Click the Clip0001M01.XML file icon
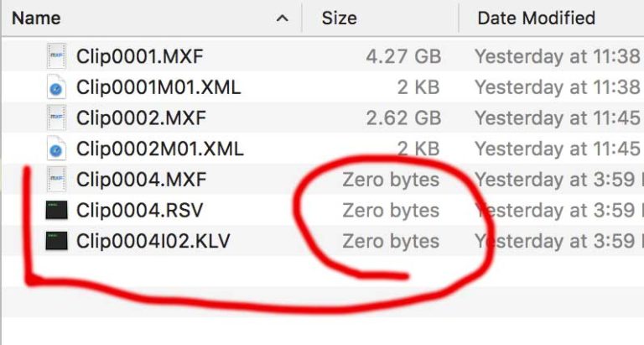 (56, 87)
